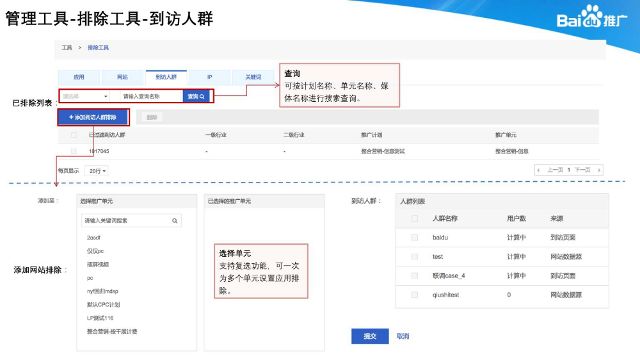Click the 来源 column header

coord(556,218)
